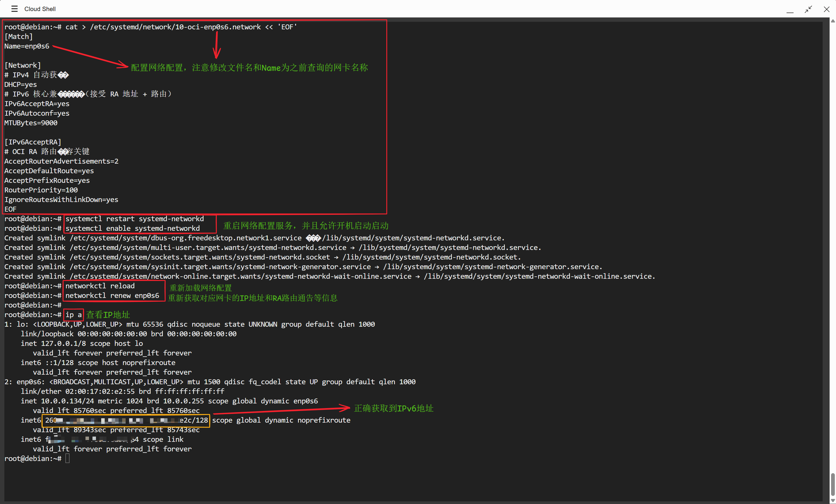Click the 'systemctl enable systemd-networkd' command
836x504 pixels.
coord(132,228)
